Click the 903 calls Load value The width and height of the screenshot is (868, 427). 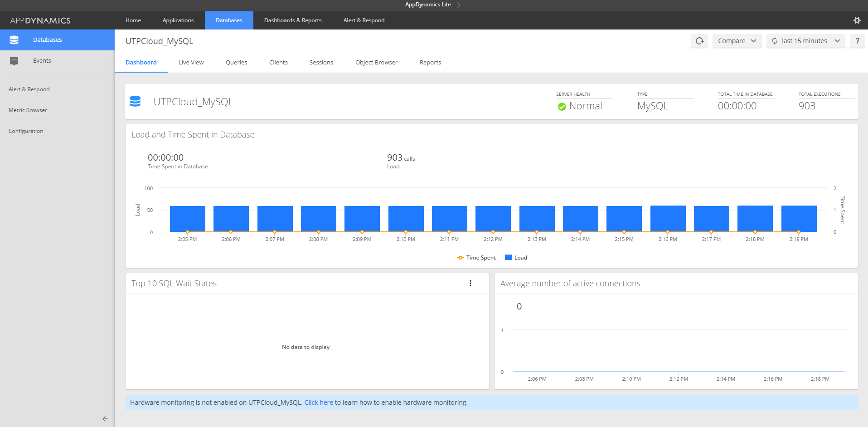point(401,158)
